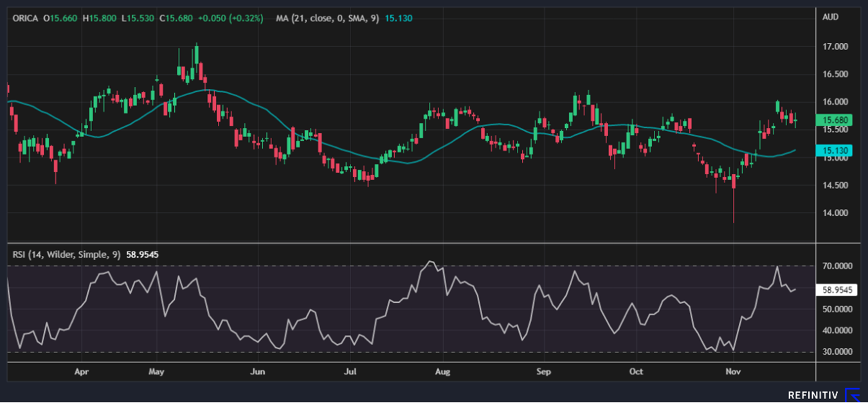Click the moving average value 15.130 in legend
The image size is (868, 403).
(x=399, y=19)
